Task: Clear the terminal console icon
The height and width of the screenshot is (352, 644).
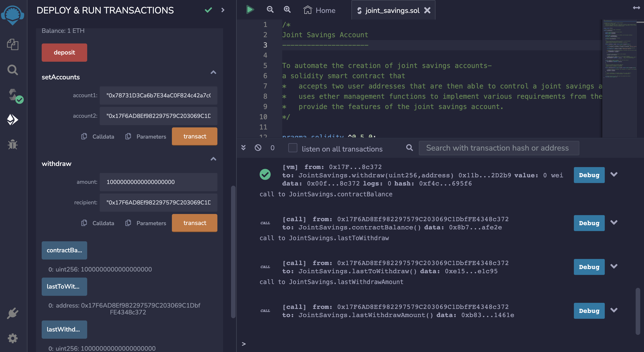Action: (x=258, y=148)
